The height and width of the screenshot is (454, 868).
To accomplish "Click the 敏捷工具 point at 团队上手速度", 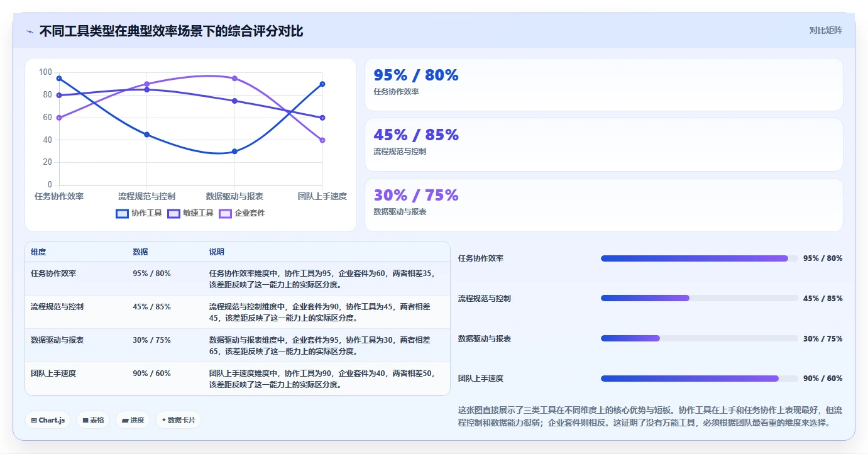I will pos(322,118).
